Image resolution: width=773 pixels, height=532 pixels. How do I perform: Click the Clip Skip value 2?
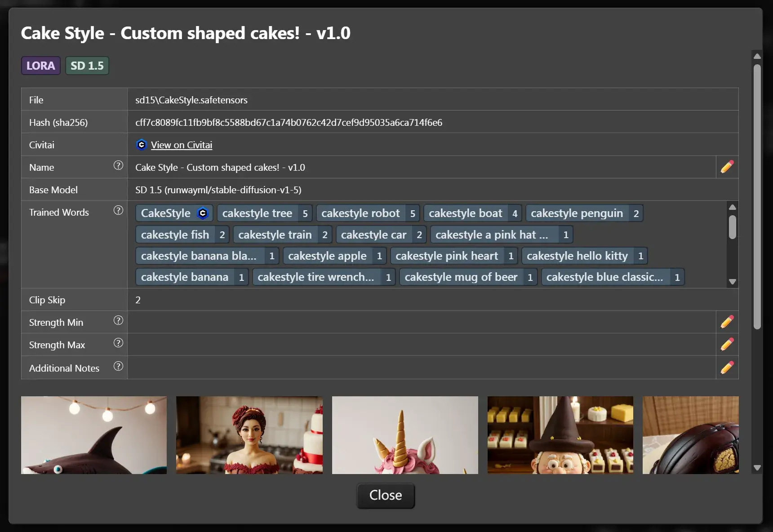coord(138,300)
